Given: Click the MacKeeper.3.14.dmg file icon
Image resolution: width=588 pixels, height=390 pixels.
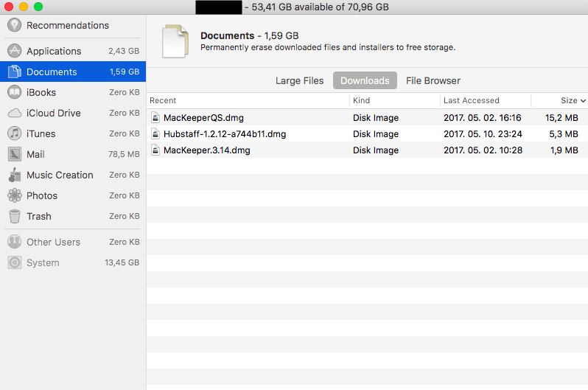Looking at the screenshot, I should (x=155, y=150).
